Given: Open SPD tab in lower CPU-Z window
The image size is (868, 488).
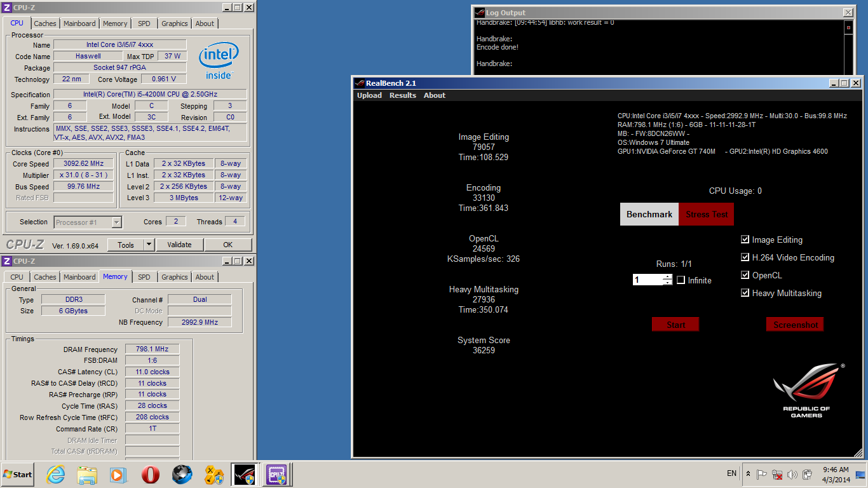Looking at the screenshot, I should tap(144, 277).
